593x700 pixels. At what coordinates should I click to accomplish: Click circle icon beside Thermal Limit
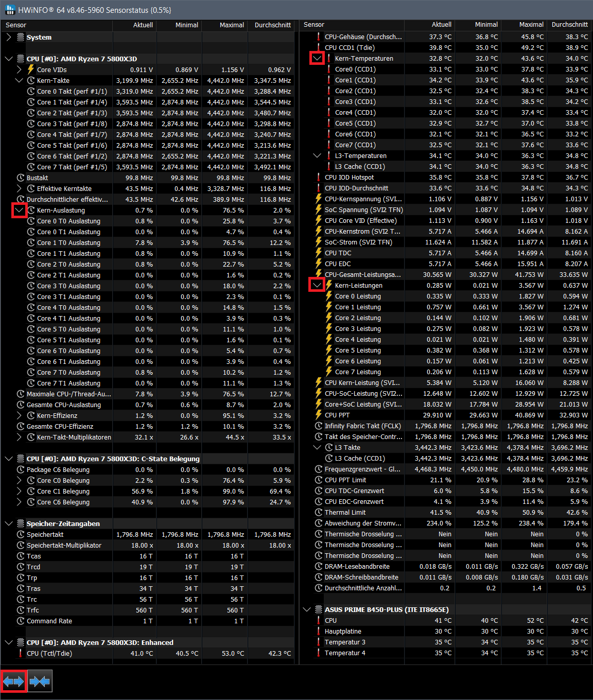tap(319, 512)
